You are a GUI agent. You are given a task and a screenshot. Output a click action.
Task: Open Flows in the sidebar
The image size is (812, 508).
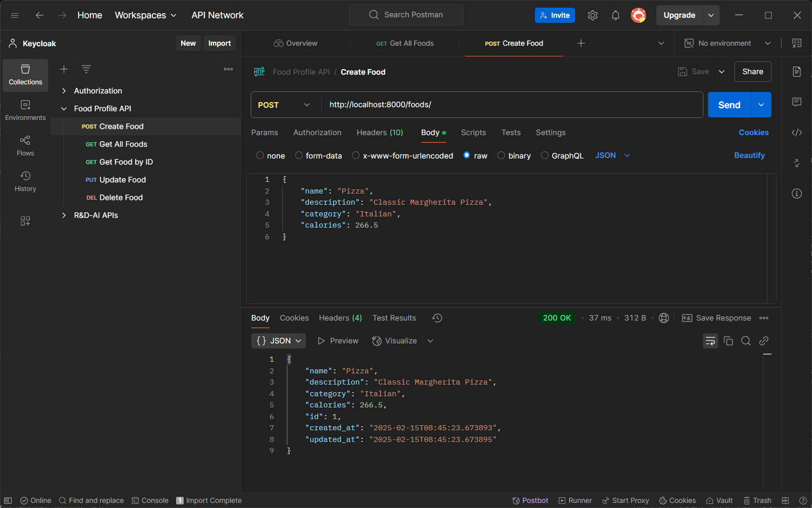pos(25,146)
